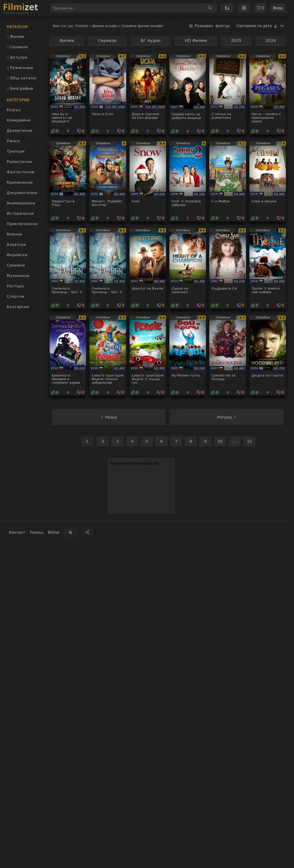Like Сняг 2: Коледна забрава
Image resolution: width=294 pixels, height=868 pixels.
[x=174, y=218]
